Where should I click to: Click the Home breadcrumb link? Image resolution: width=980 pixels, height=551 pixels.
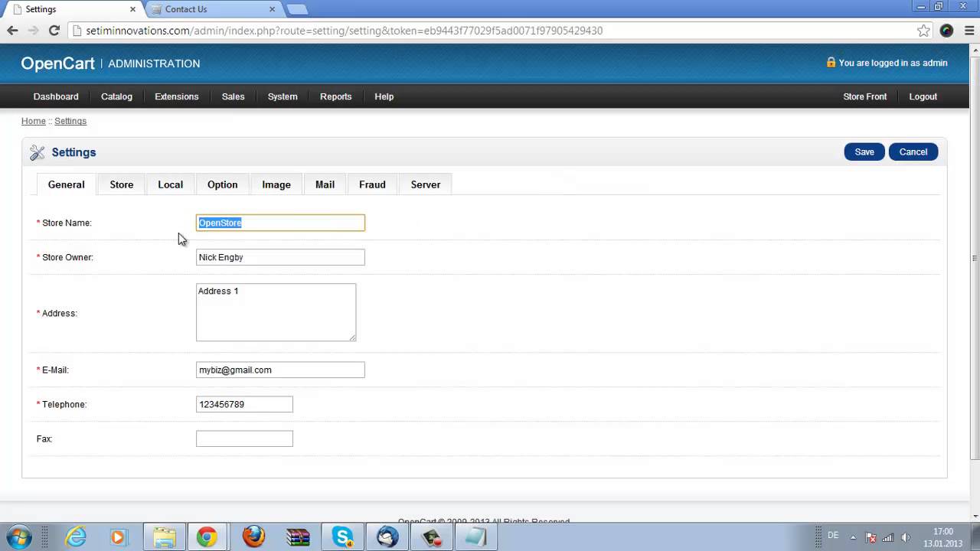34,121
